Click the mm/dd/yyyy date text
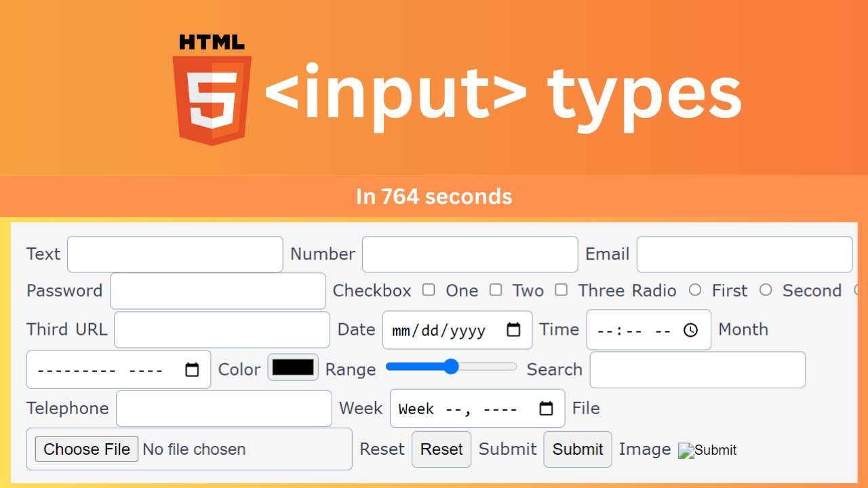 tap(439, 331)
